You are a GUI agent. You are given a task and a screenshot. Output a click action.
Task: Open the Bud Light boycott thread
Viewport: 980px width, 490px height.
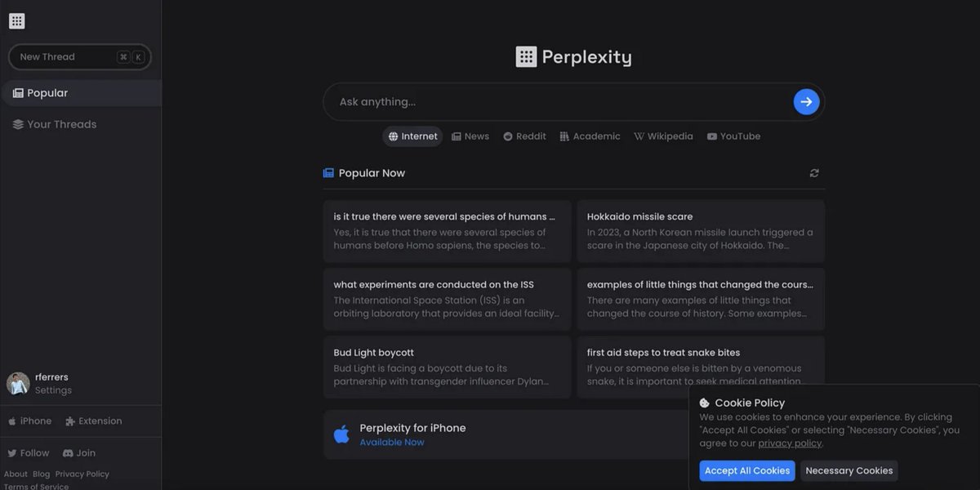(x=447, y=367)
